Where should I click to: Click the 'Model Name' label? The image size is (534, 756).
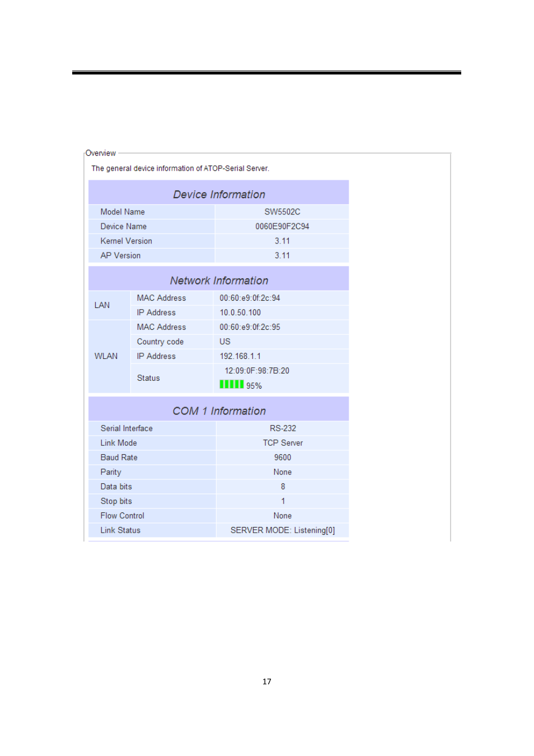click(x=123, y=212)
